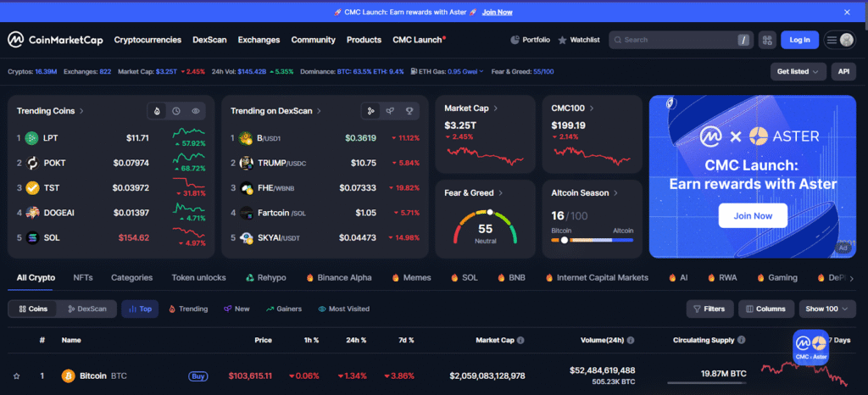This screenshot has width=868, height=395.
Task: Switch to the Binance Alpha tab
Action: (339, 278)
